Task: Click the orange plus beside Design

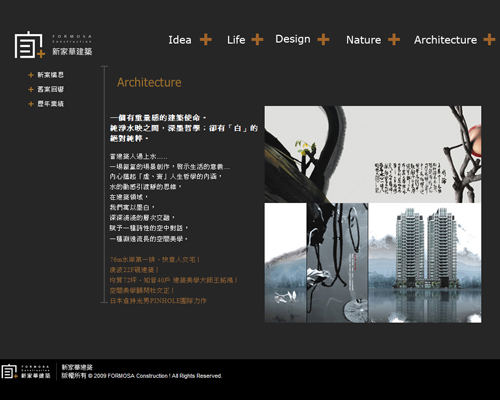Action: point(323,39)
